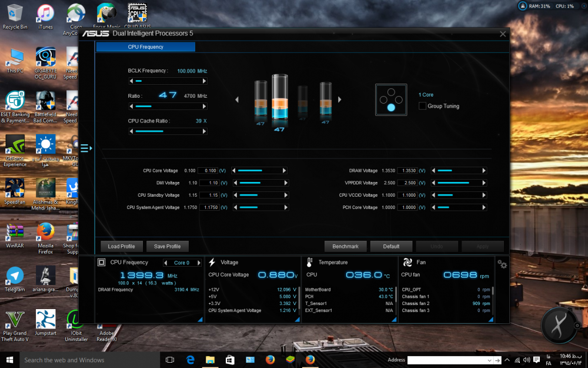Expand the left side flyout panel

point(86,149)
